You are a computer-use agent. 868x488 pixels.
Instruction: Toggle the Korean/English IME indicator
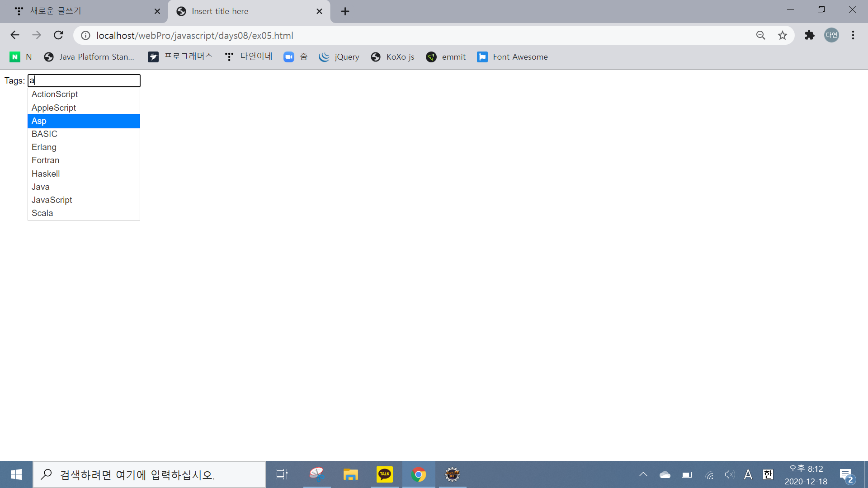tap(768, 474)
